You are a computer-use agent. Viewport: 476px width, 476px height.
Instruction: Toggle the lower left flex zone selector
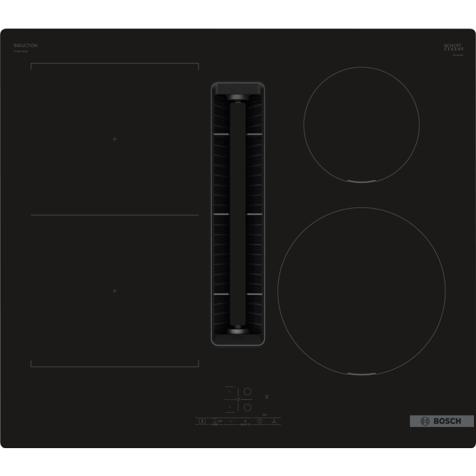[x=230, y=407]
